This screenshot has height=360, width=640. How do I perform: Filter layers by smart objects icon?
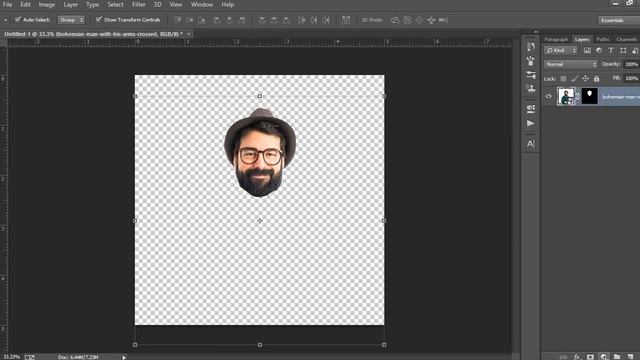pos(635,51)
